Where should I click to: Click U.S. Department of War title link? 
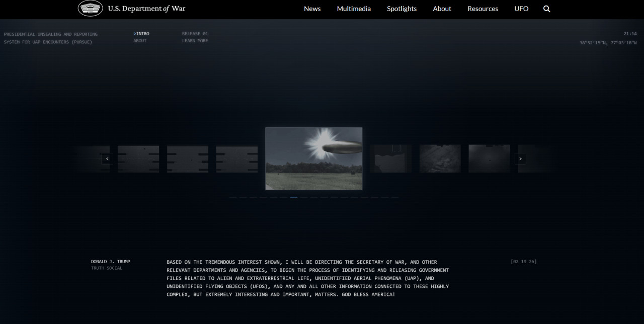(146, 9)
